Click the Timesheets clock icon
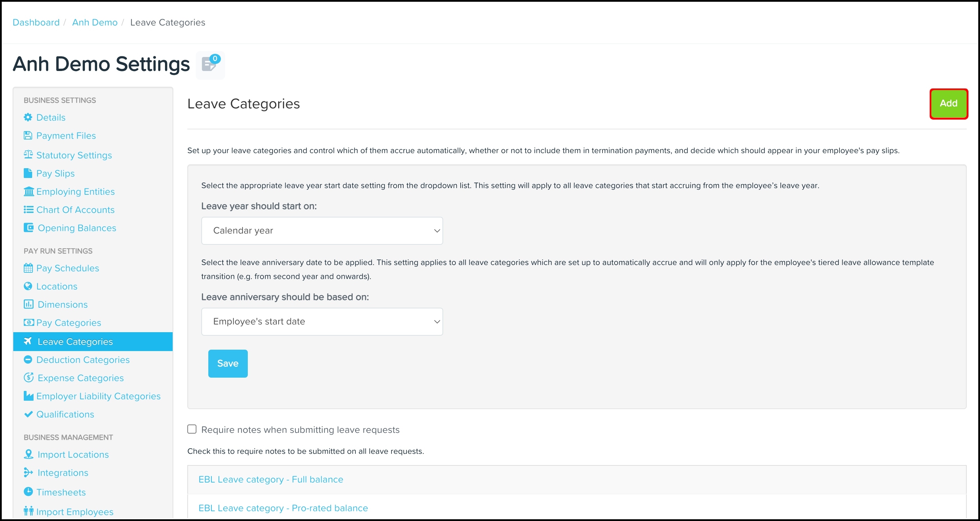 pos(28,492)
